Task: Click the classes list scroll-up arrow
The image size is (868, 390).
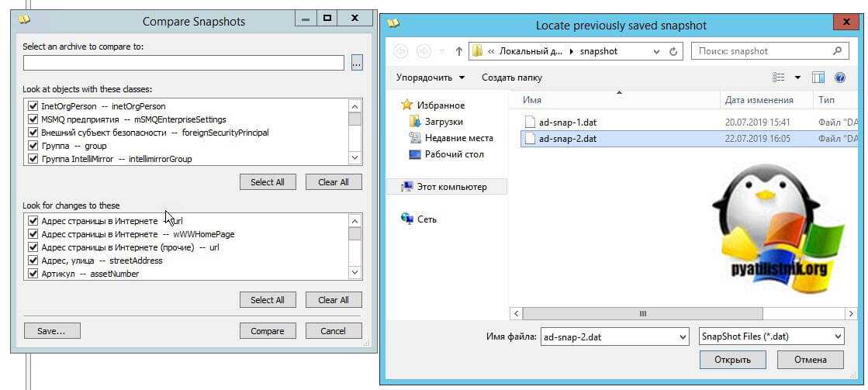Action: 354,106
